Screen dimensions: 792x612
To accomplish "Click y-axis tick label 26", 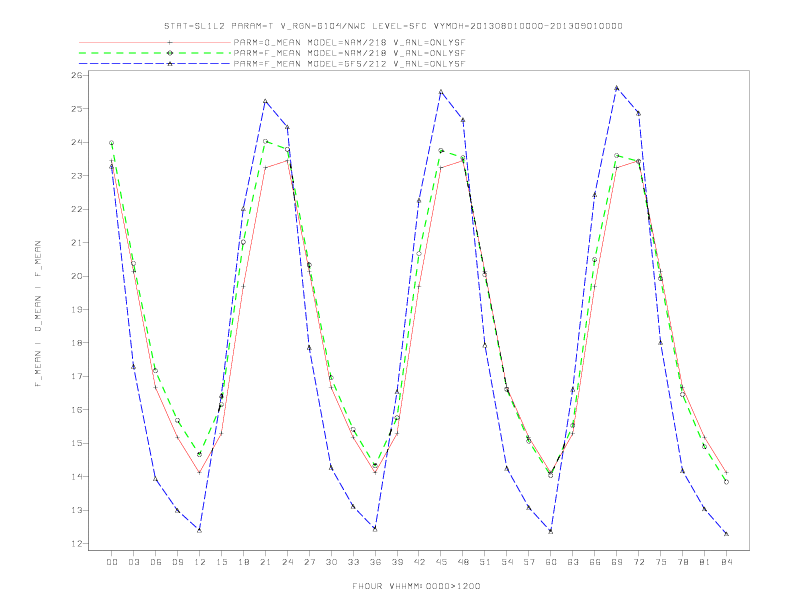I will [77, 75].
